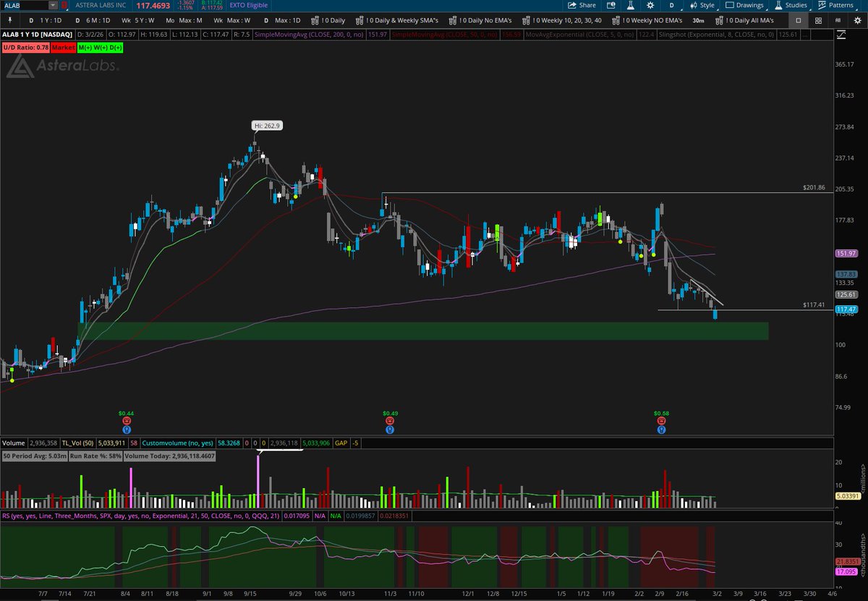
Task: Select the 30m timeframe
Action: [698, 20]
